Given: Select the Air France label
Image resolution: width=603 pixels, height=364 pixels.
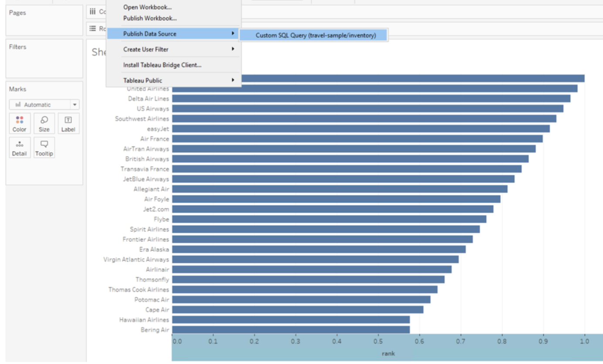Looking at the screenshot, I should tap(155, 138).
